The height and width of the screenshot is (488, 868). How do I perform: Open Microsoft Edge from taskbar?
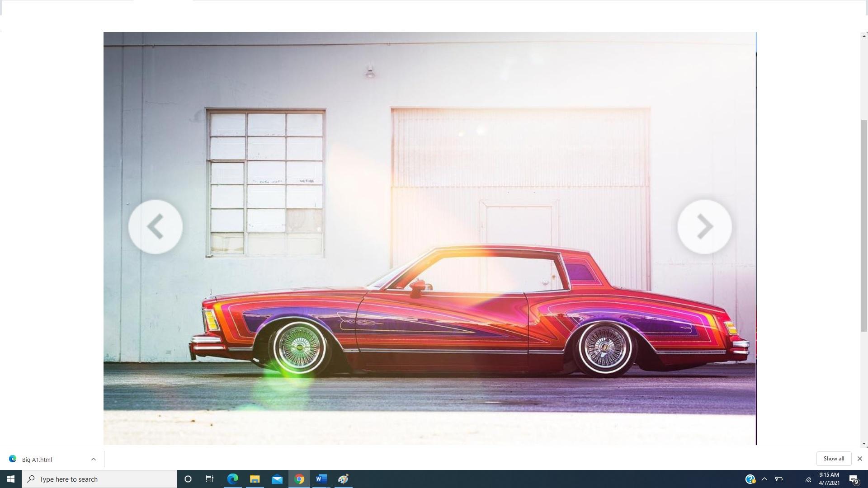pyautogui.click(x=232, y=479)
